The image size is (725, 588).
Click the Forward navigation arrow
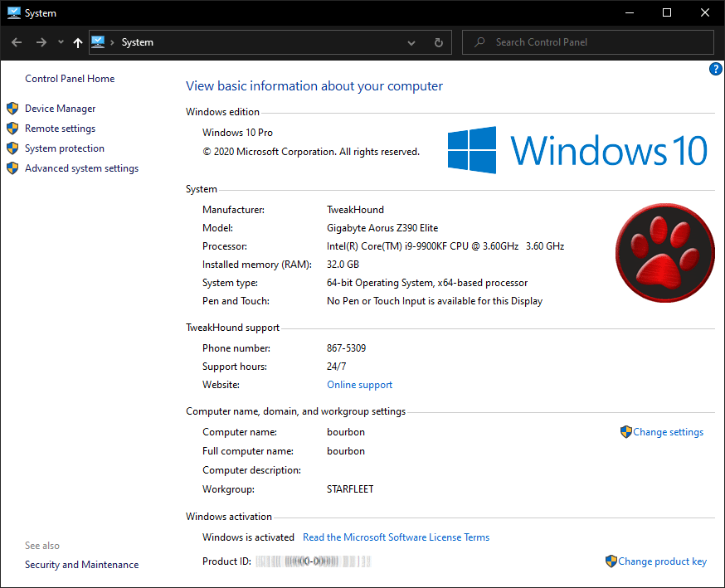tap(41, 42)
